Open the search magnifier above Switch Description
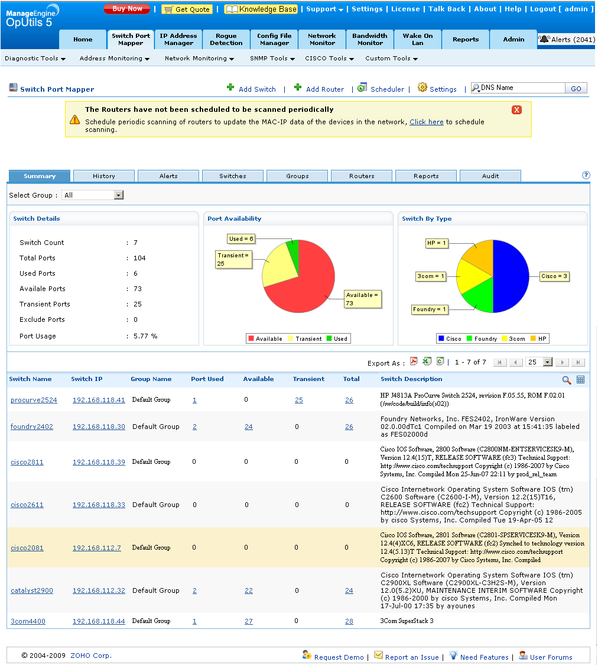The height and width of the screenshot is (665, 598). [566, 380]
